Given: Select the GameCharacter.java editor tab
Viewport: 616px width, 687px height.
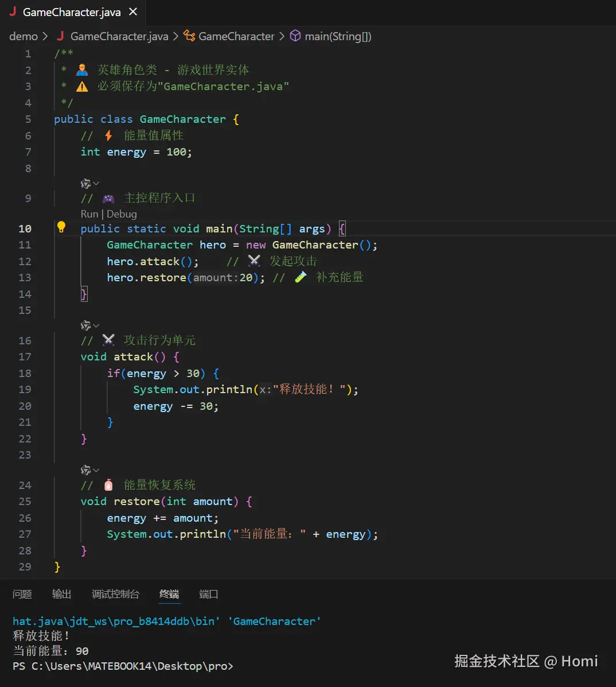Looking at the screenshot, I should click(x=72, y=12).
